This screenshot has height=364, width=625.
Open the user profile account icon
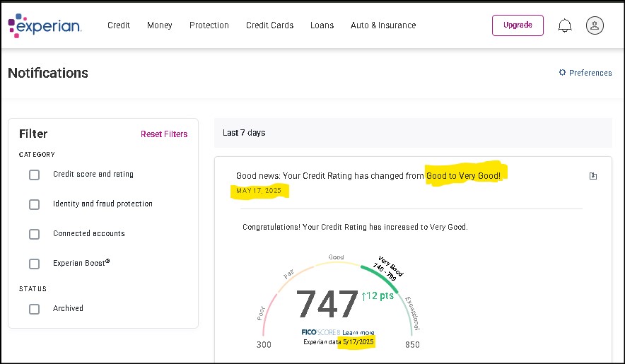[x=594, y=25]
